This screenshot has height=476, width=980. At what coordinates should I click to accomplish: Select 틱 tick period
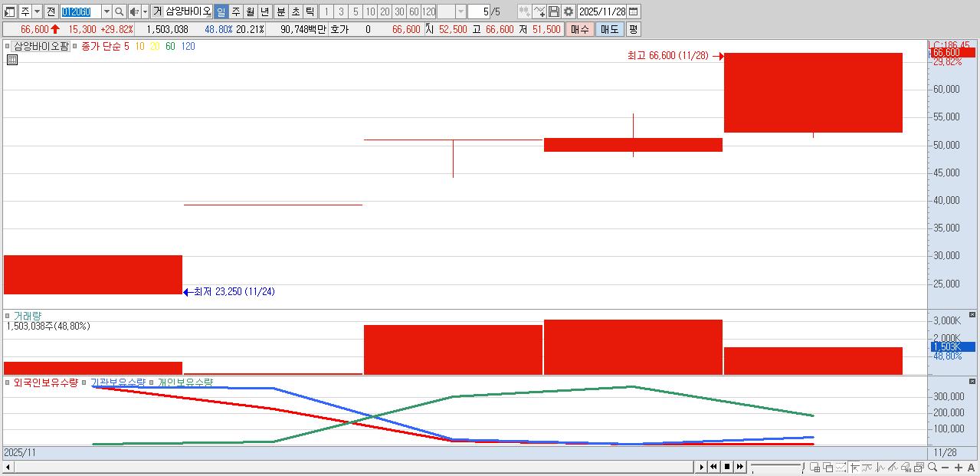[x=310, y=11]
